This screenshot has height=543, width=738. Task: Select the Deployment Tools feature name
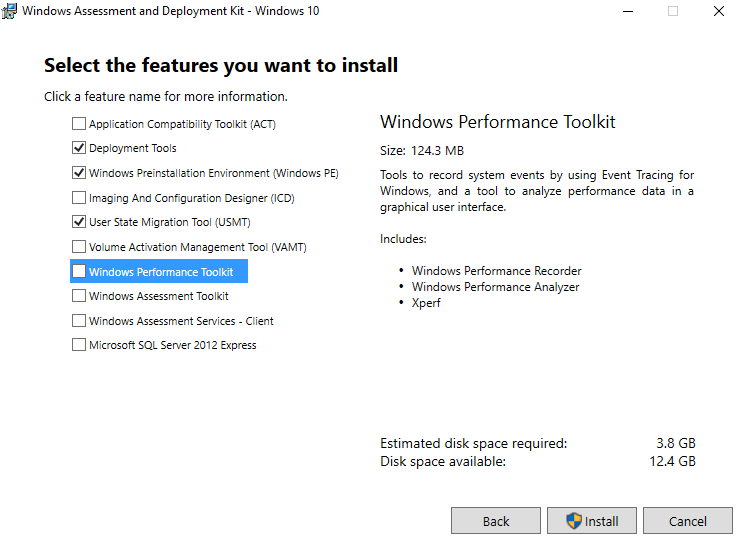click(133, 148)
